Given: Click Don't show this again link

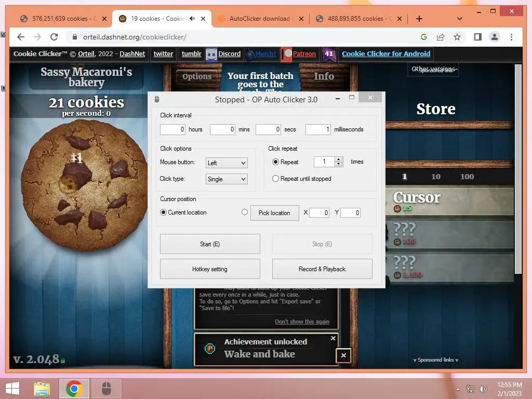Looking at the screenshot, I should click(x=302, y=321).
